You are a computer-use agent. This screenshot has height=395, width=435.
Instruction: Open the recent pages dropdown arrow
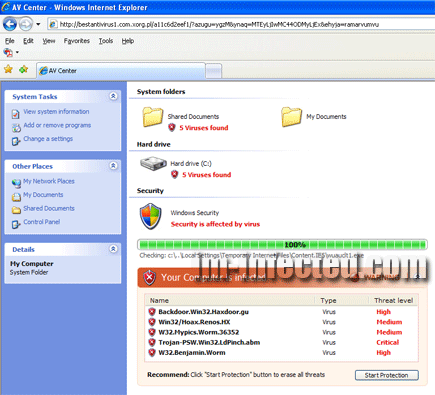(x=38, y=24)
